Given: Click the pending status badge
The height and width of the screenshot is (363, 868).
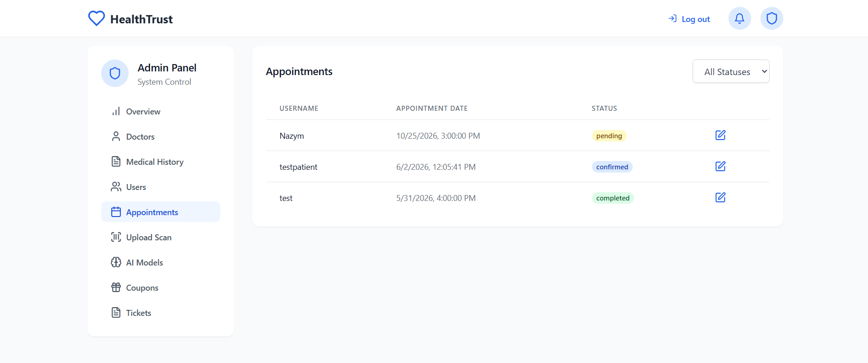Looking at the screenshot, I should (609, 136).
